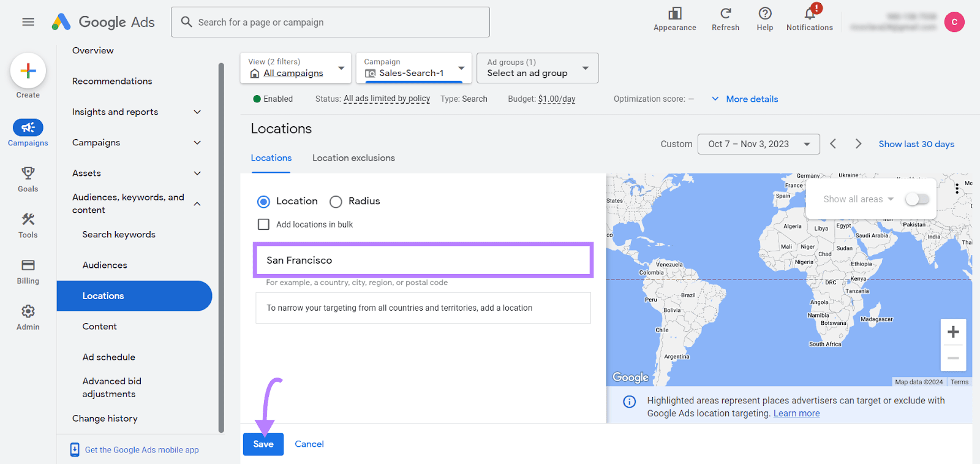The width and height of the screenshot is (980, 464).
Task: Open Goals trophy icon in sidebar
Action: [28, 173]
